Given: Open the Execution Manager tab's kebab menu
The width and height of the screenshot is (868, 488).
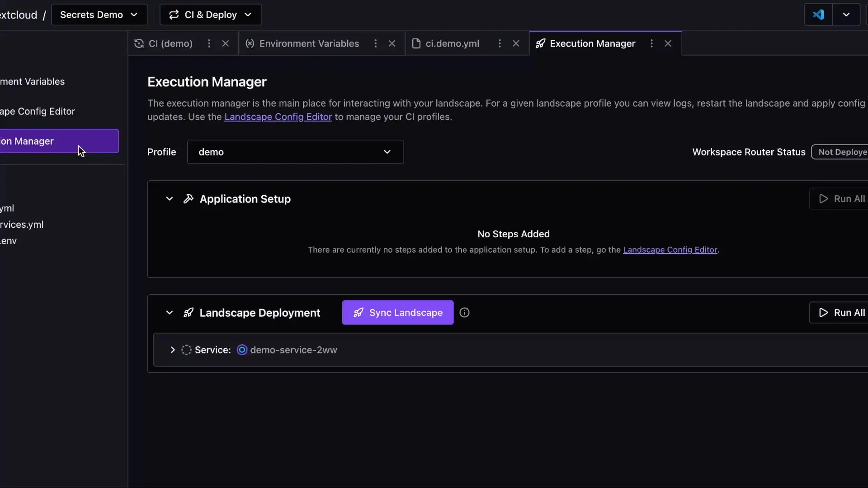Looking at the screenshot, I should tap(651, 43).
